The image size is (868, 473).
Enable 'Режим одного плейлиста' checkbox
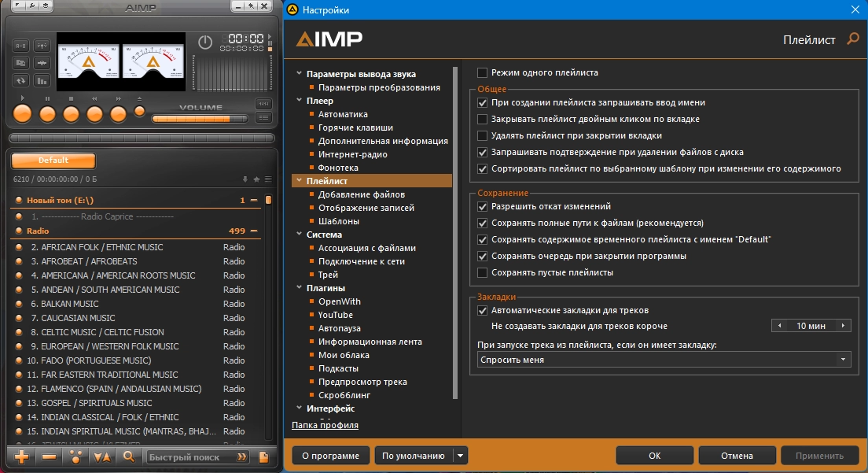[482, 72]
